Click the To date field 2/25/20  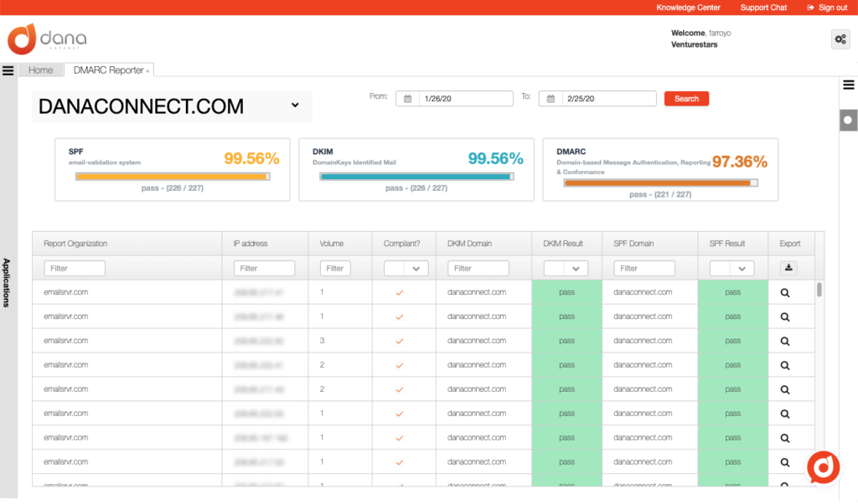[609, 99]
